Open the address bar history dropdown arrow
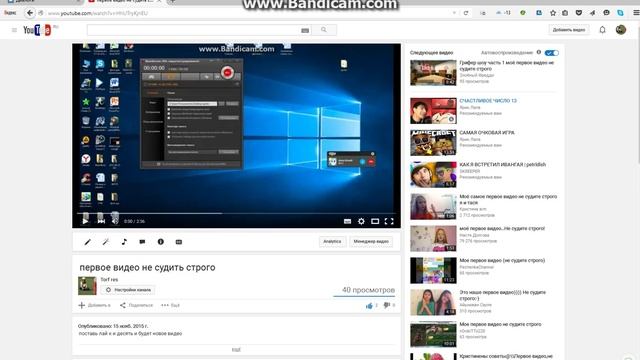 pyautogui.click(x=454, y=13)
